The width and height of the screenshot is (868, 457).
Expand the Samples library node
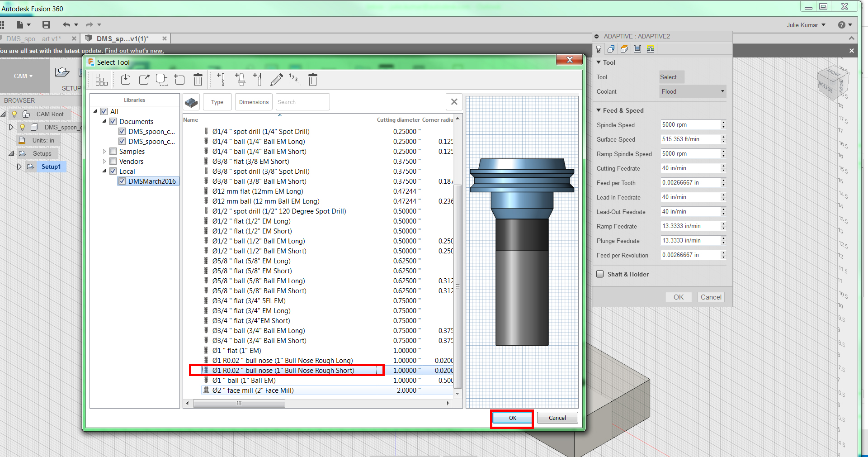click(x=104, y=151)
